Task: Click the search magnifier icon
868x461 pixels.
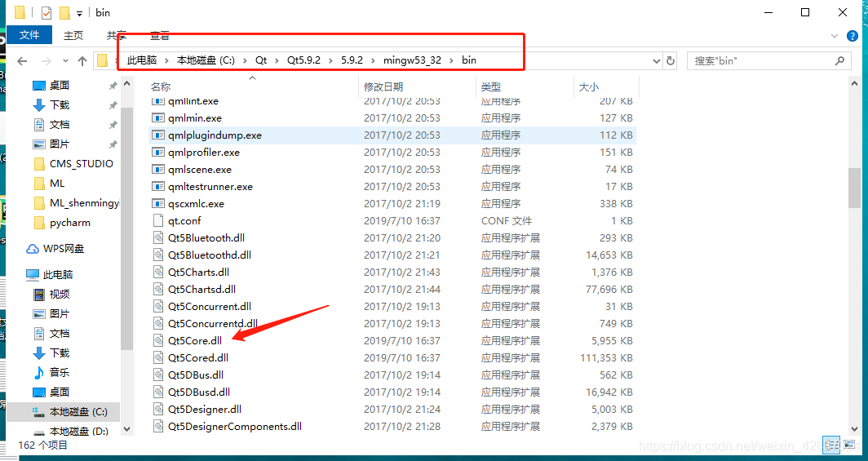Action: point(839,61)
